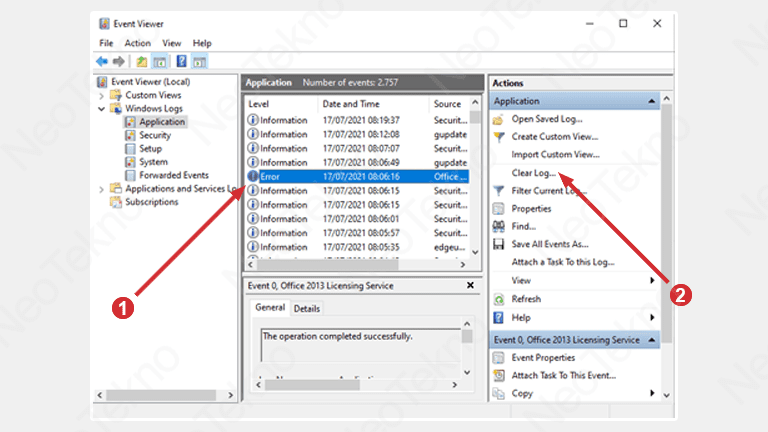Open the Help menu in menu bar

point(202,43)
